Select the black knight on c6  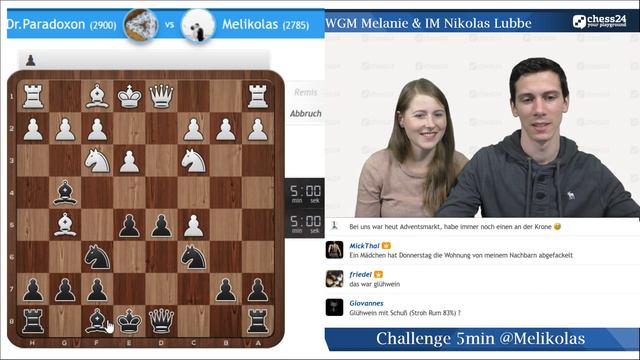(193, 257)
